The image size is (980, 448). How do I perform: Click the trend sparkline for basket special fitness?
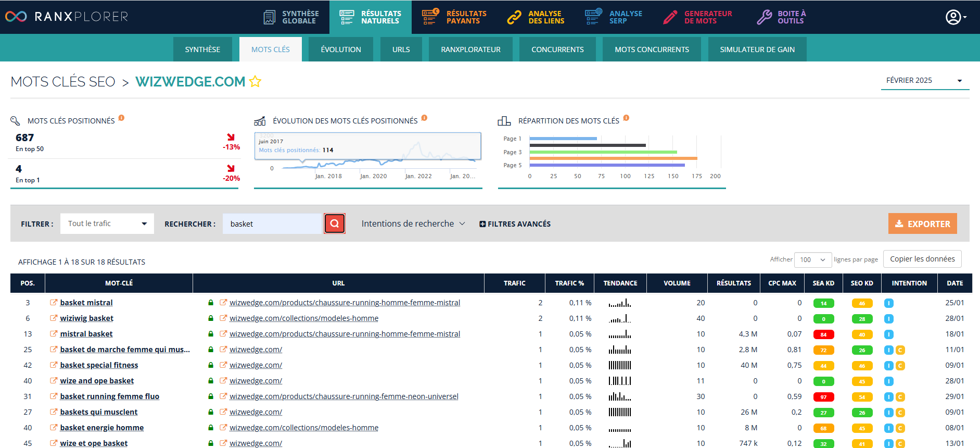point(620,365)
